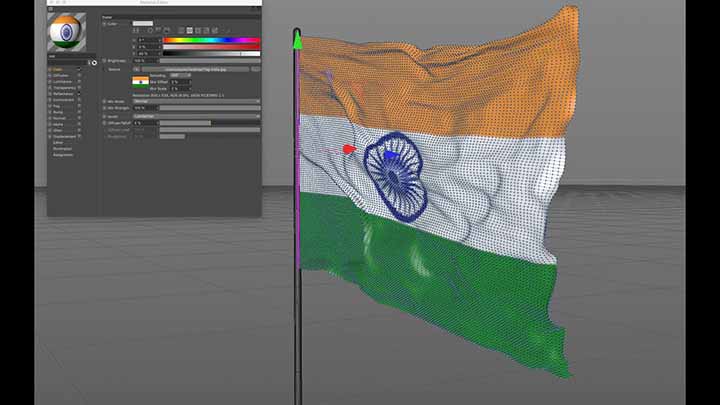Open the Assignment settings page
The width and height of the screenshot is (720, 405).
[x=63, y=155]
